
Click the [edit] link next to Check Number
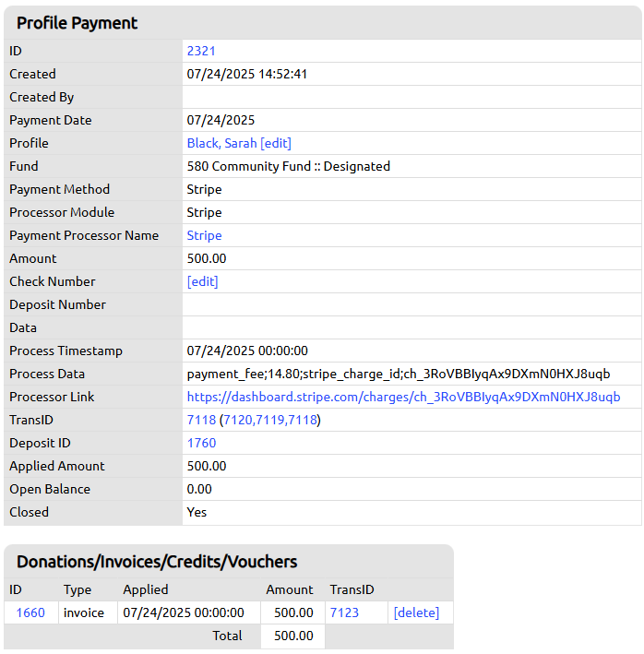(202, 281)
